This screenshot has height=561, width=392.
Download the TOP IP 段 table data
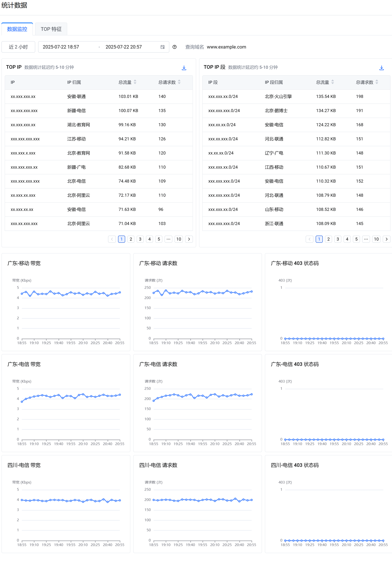click(x=381, y=68)
